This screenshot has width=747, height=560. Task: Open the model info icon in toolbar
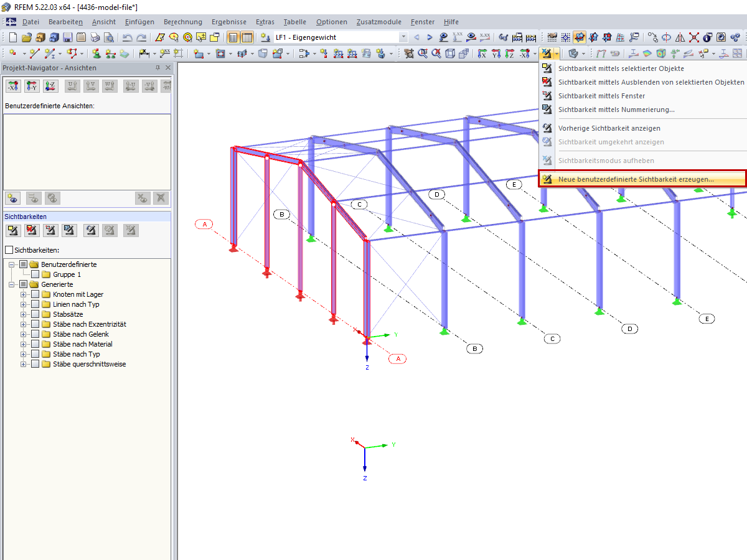(x=708, y=37)
